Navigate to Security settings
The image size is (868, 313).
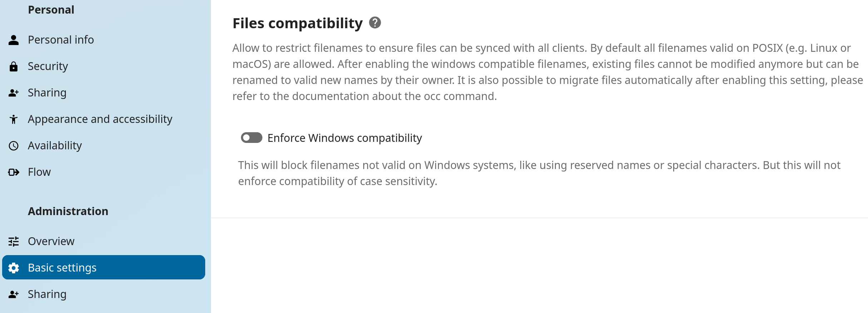[x=48, y=66]
